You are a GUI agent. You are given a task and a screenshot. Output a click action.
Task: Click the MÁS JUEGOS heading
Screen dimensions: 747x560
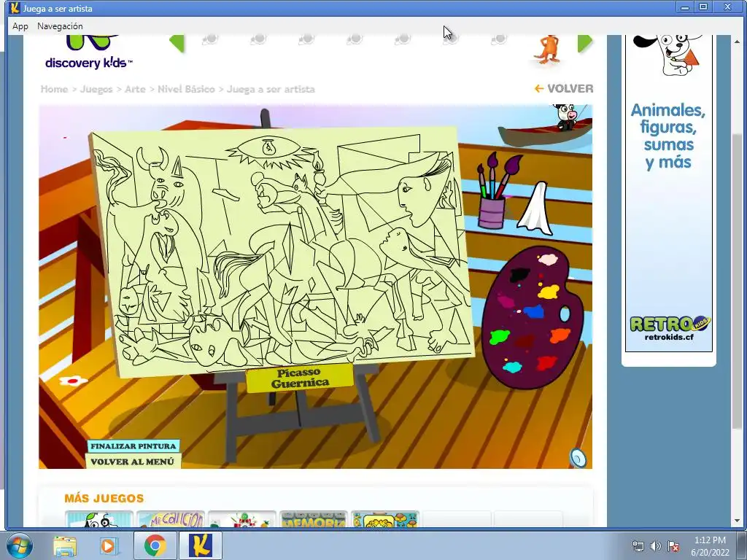click(104, 499)
